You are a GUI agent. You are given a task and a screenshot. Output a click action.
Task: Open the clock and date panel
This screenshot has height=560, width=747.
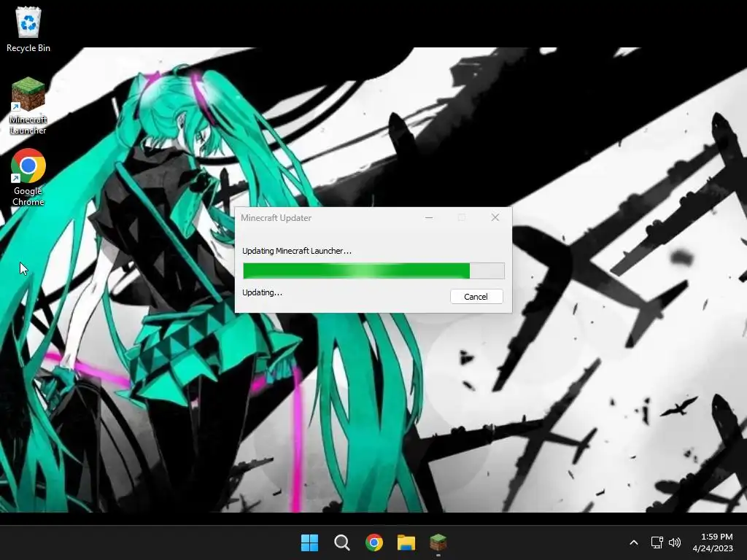713,542
